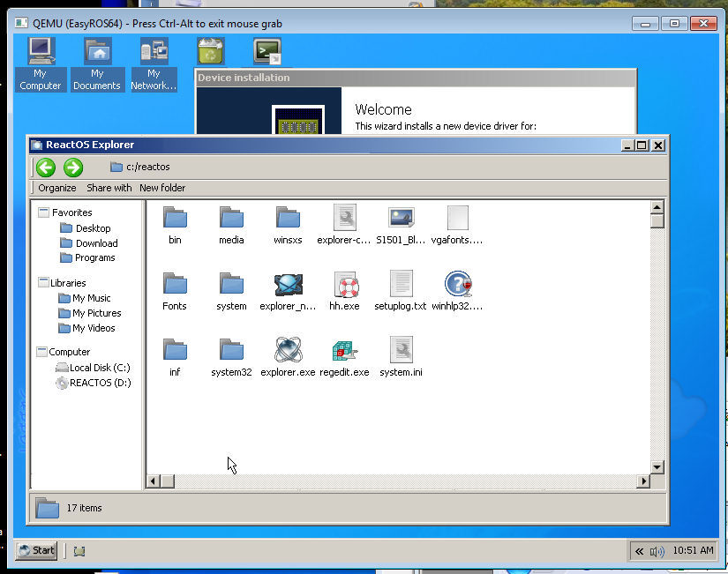
Task: Collapse the Computer tree group
Action: tap(41, 352)
